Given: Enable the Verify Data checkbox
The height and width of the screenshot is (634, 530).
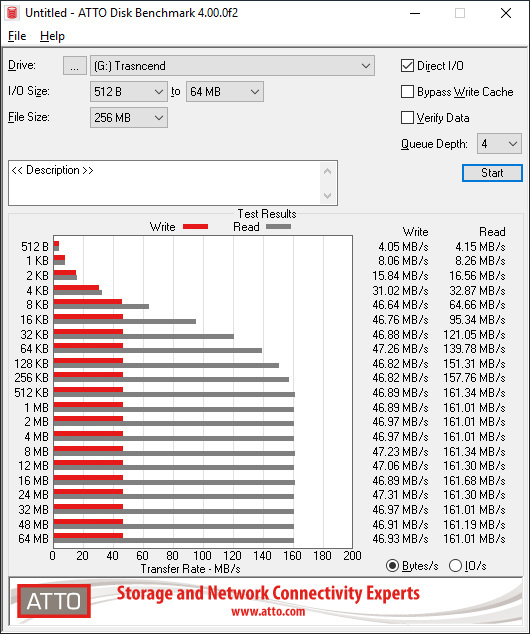Looking at the screenshot, I should [407, 118].
